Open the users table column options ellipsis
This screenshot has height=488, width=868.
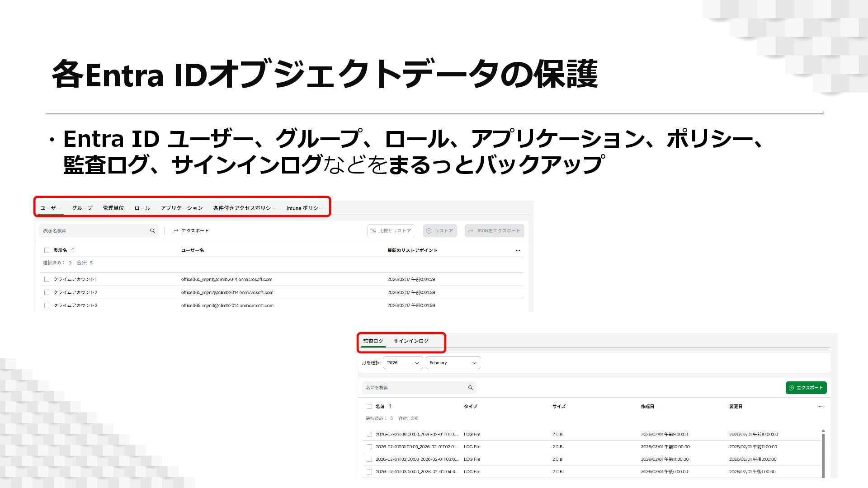(x=518, y=250)
